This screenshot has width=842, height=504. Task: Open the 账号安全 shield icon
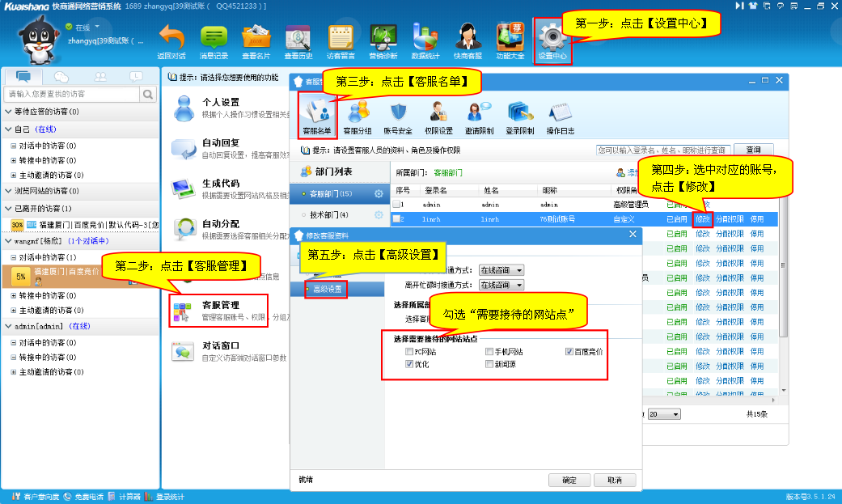point(398,113)
